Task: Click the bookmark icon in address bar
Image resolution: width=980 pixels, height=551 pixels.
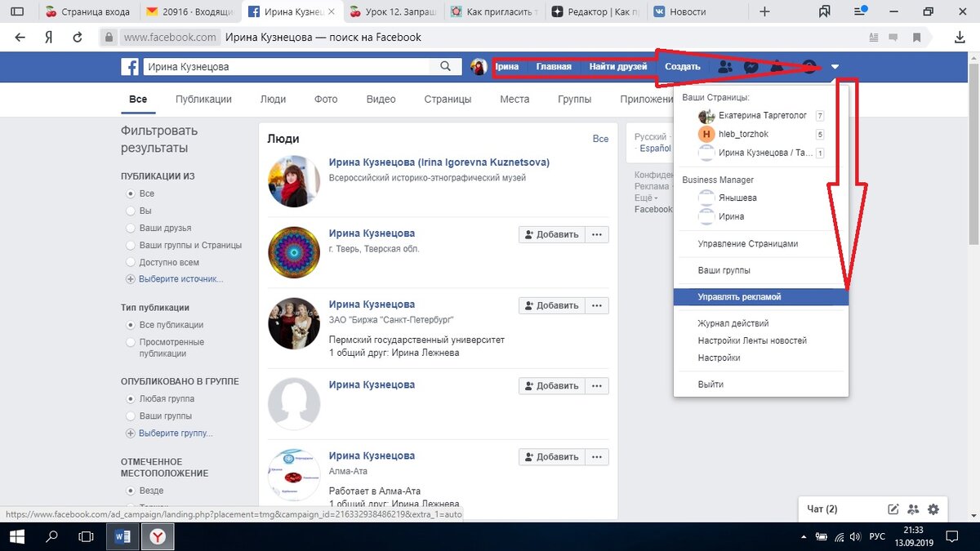Action: 917,38
